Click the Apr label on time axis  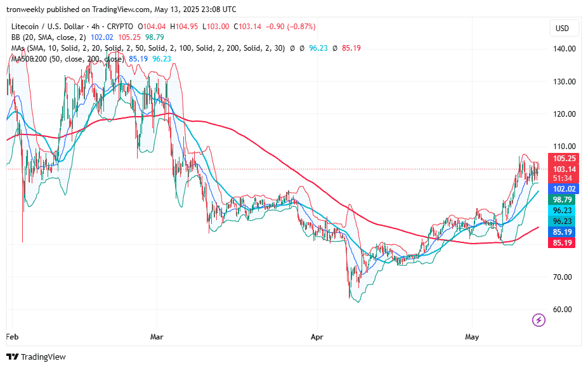(317, 337)
